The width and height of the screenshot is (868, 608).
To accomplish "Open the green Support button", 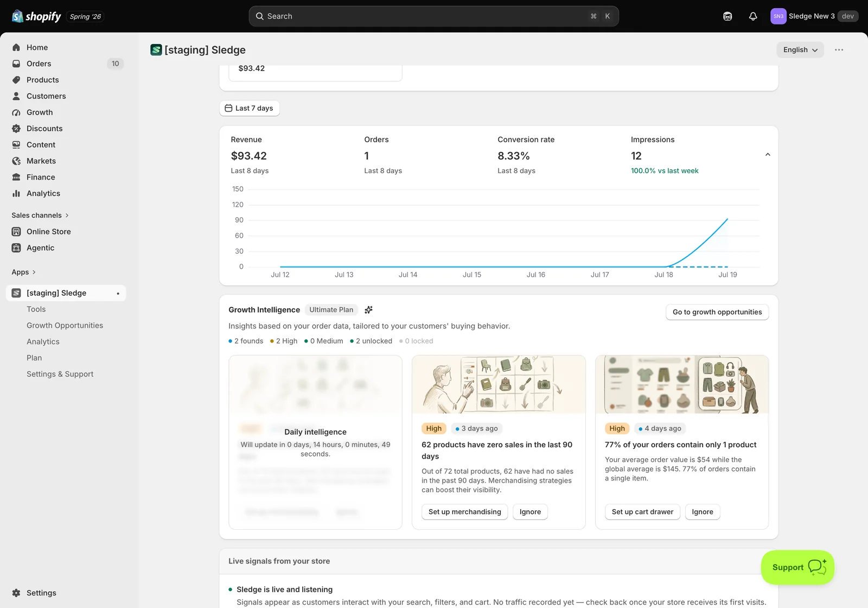I will point(797,567).
